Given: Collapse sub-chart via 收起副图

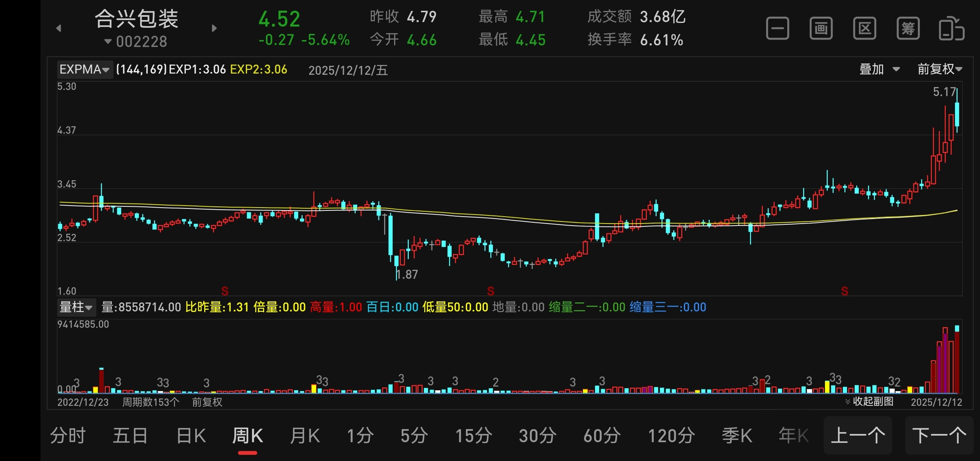Looking at the screenshot, I should tap(869, 401).
